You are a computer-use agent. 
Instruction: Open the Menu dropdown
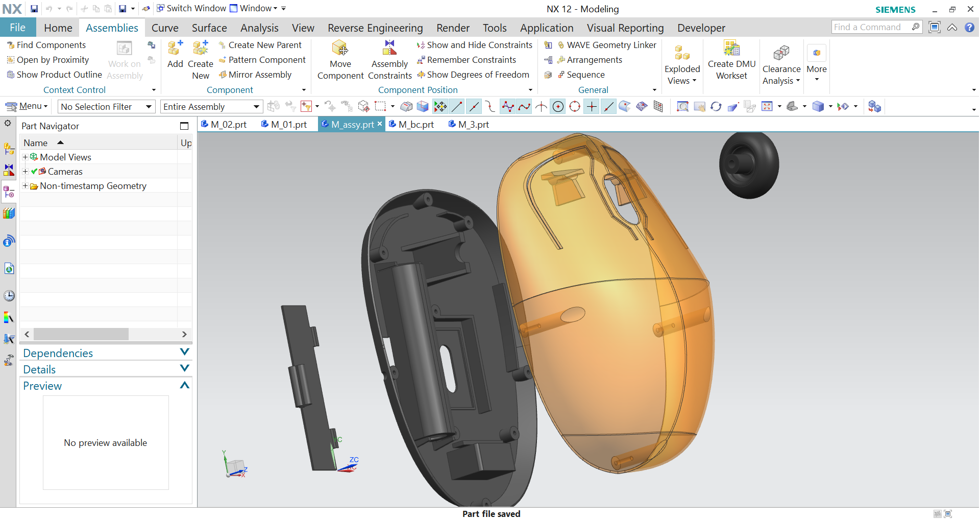(x=27, y=106)
